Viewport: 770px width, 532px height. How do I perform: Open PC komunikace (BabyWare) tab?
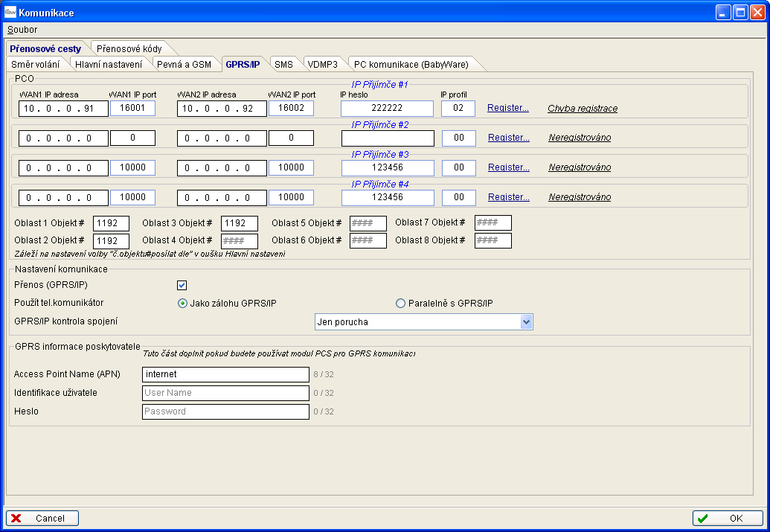tap(411, 64)
